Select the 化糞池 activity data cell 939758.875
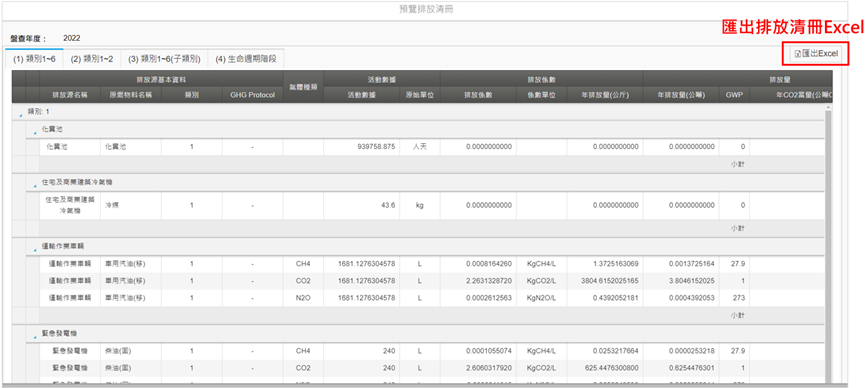 coord(361,147)
